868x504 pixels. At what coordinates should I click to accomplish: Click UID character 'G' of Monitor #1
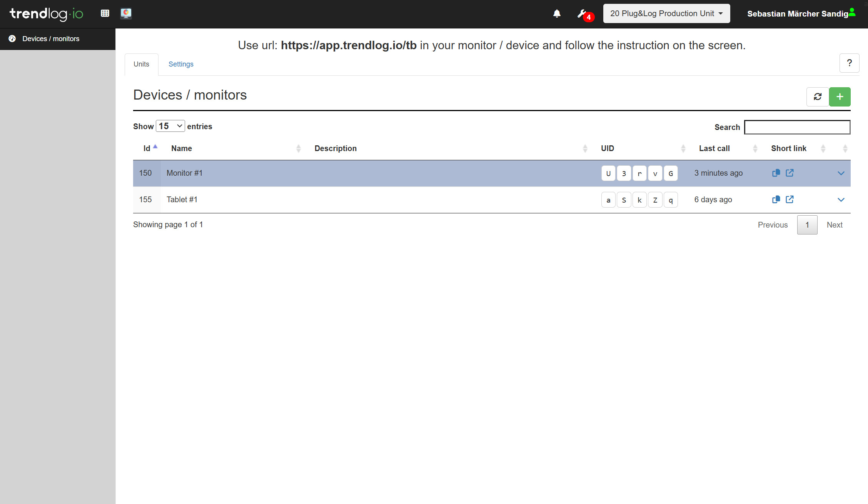671,173
